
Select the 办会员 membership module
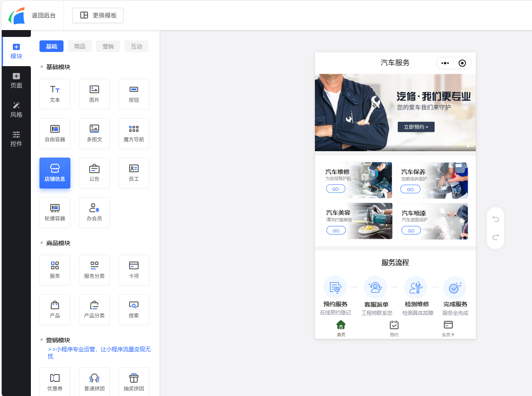(94, 213)
